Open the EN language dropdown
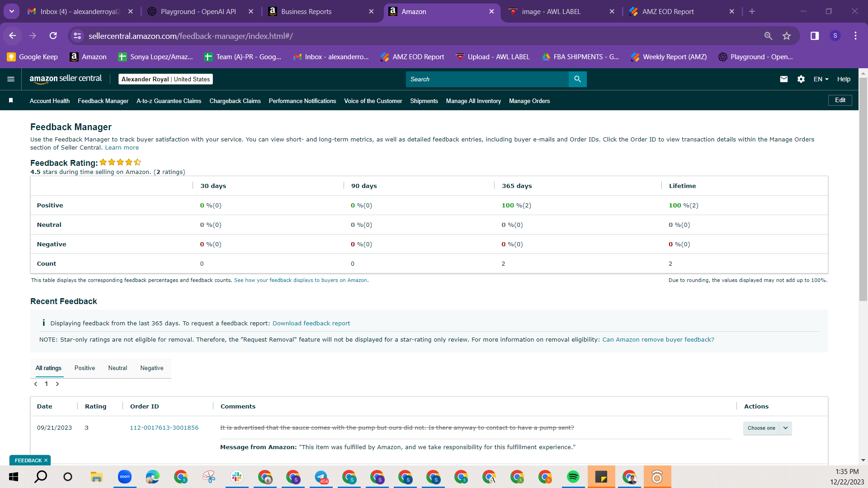868x488 pixels. point(821,79)
